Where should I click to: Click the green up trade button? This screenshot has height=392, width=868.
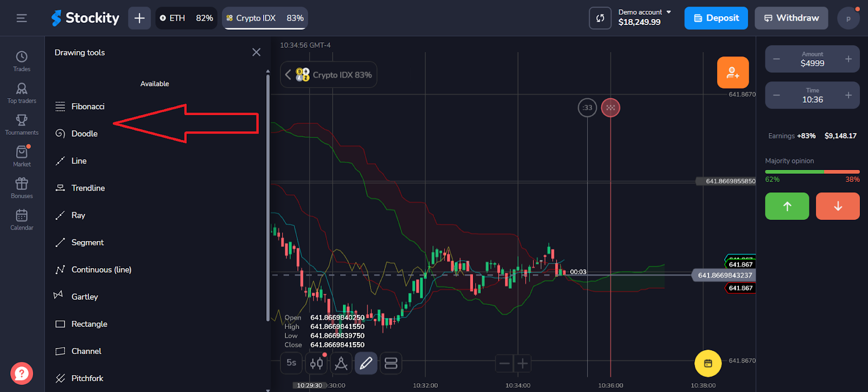coord(787,206)
